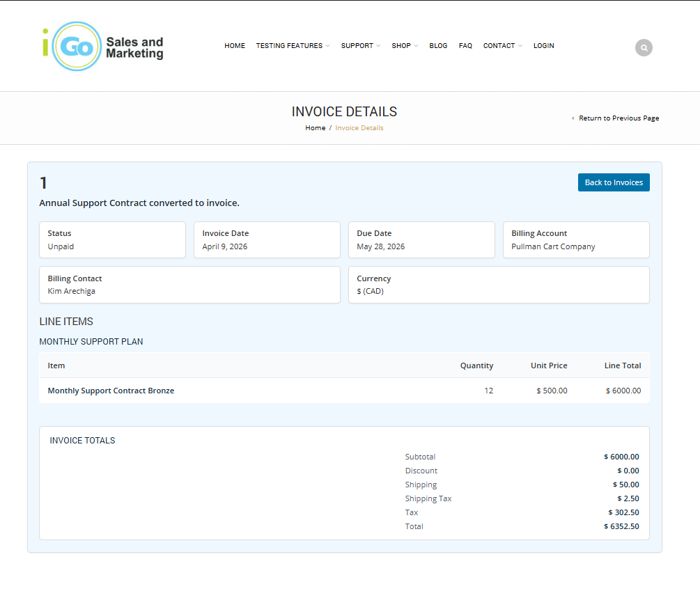Click the search magnifier icon
This screenshot has height=598, width=700.
pyautogui.click(x=644, y=48)
